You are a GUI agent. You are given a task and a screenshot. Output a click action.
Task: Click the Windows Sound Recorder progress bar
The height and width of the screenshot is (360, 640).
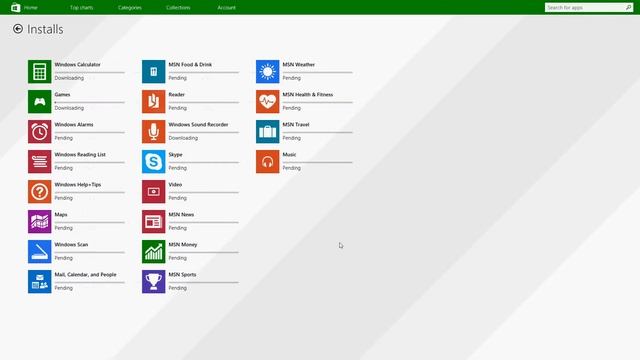pyautogui.click(x=203, y=132)
